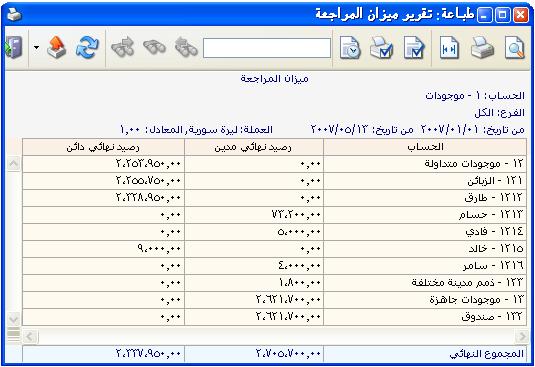Viewport: 535px width, 367px height.
Task: Select row ١٣ - موجودات جاهزة
Action: [x=274, y=300]
